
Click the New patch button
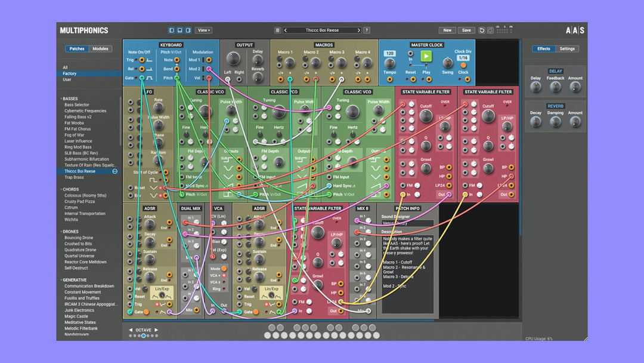click(447, 30)
